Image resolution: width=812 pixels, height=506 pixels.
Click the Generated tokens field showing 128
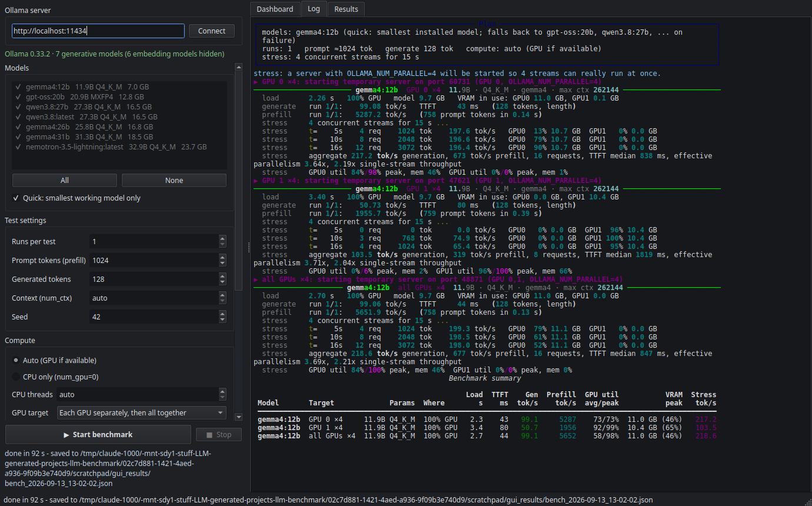[x=154, y=279]
